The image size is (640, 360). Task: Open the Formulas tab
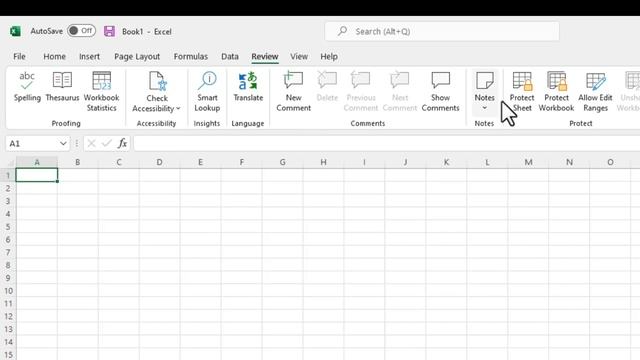click(191, 56)
